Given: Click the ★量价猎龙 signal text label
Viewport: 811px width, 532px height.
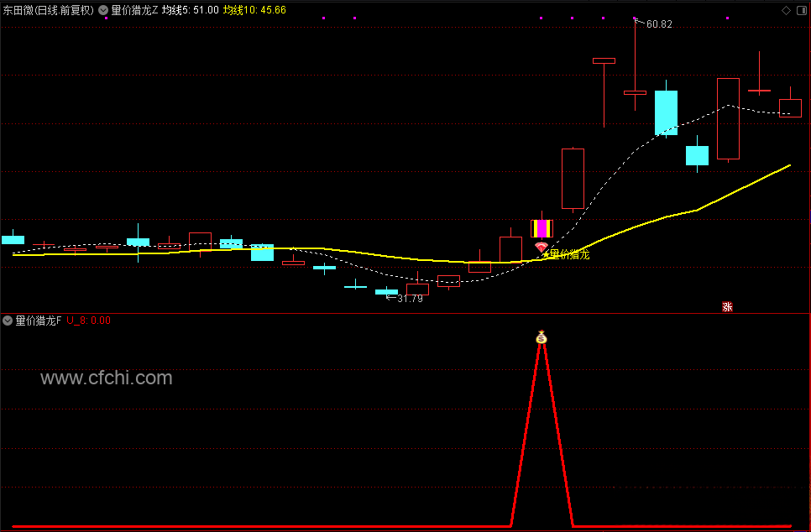Looking at the screenshot, I should tap(566, 254).
